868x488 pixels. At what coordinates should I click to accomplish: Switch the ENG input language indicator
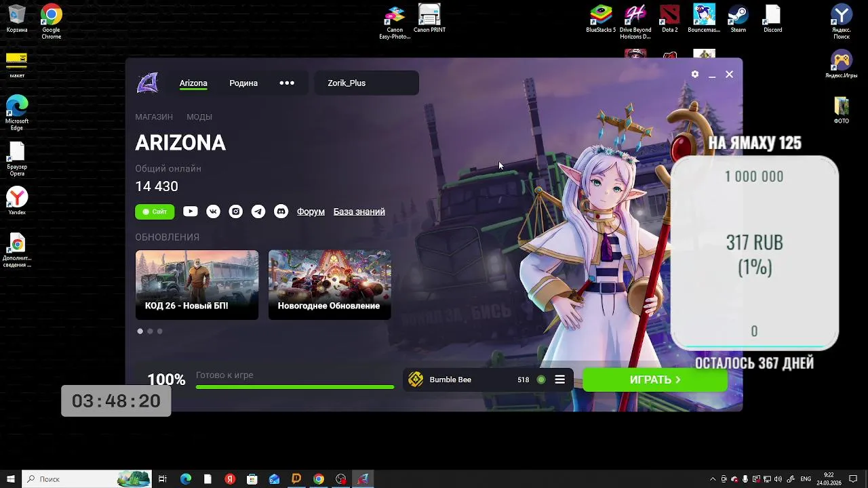[x=806, y=479]
